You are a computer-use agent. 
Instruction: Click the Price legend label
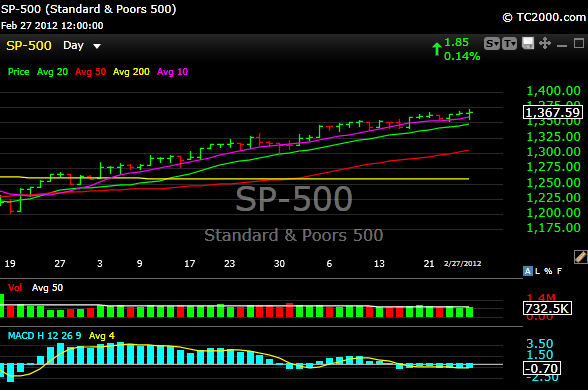(18, 72)
